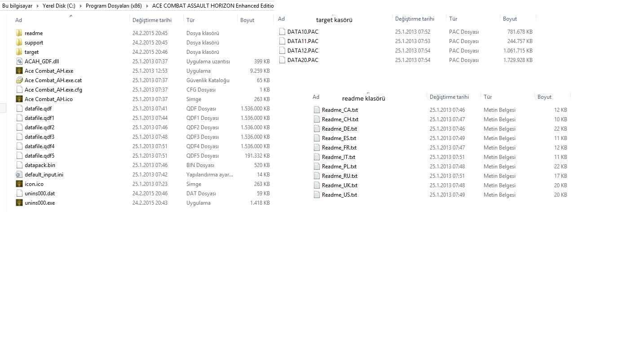Expand arrow after Bu bilgisayar breadcrumb
Viewport: 644px width, 339px height.
tap(38, 6)
